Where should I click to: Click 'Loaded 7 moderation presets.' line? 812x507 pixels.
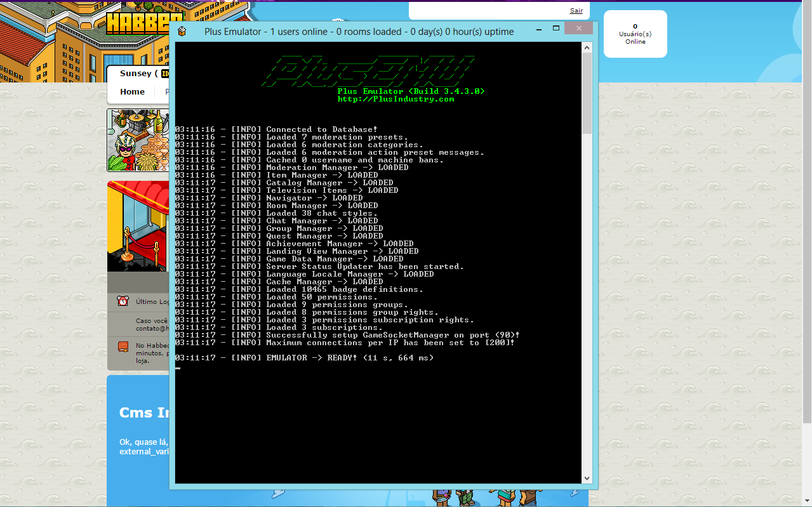pyautogui.click(x=291, y=137)
